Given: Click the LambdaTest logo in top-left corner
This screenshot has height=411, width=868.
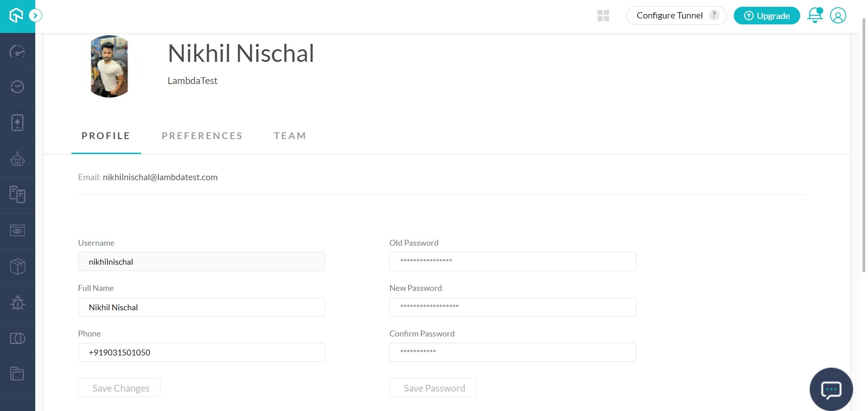Looking at the screenshot, I should [x=16, y=15].
